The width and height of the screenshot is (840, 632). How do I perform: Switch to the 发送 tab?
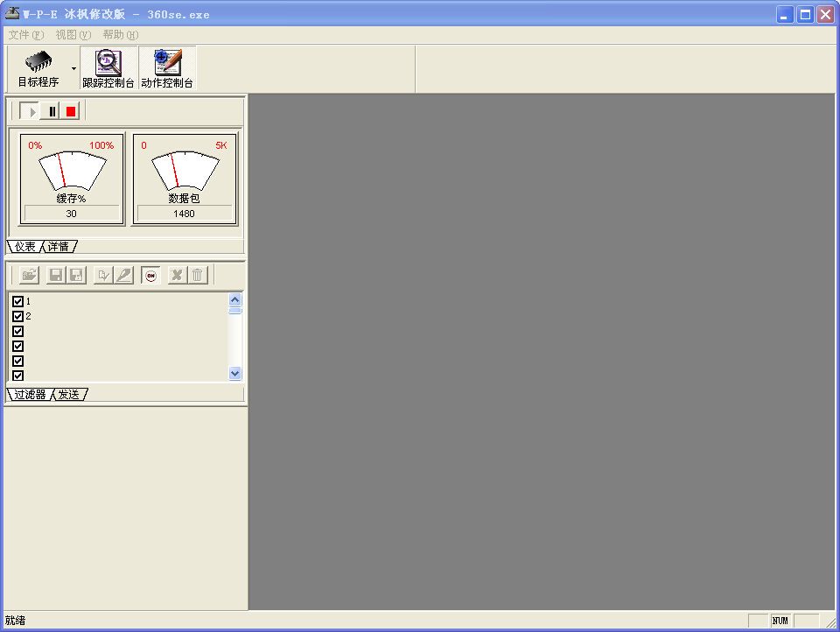(69, 395)
